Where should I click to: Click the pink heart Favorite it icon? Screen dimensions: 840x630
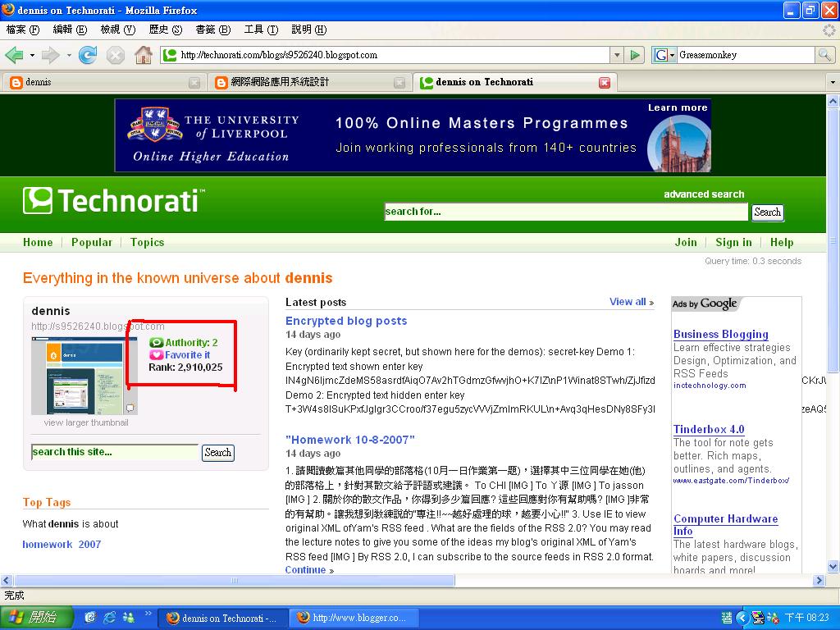click(156, 355)
